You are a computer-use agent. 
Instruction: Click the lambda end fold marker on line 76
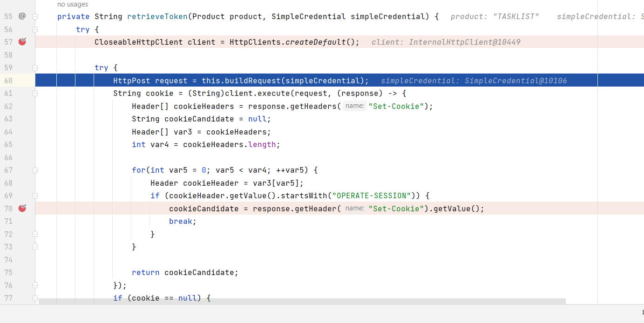tap(35, 285)
